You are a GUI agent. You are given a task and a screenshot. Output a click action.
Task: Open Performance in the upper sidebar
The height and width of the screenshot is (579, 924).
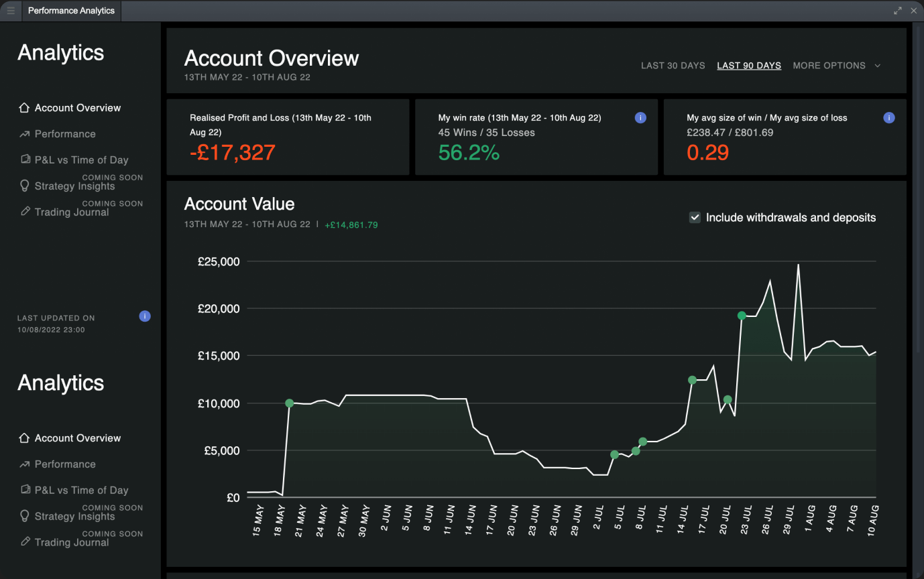coord(65,134)
